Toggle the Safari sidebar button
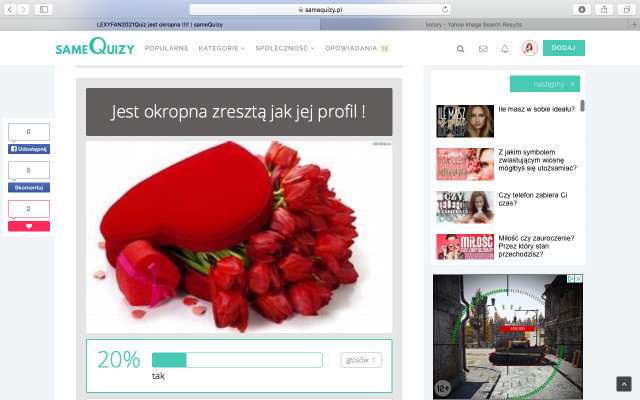The image size is (640, 400). (x=45, y=9)
